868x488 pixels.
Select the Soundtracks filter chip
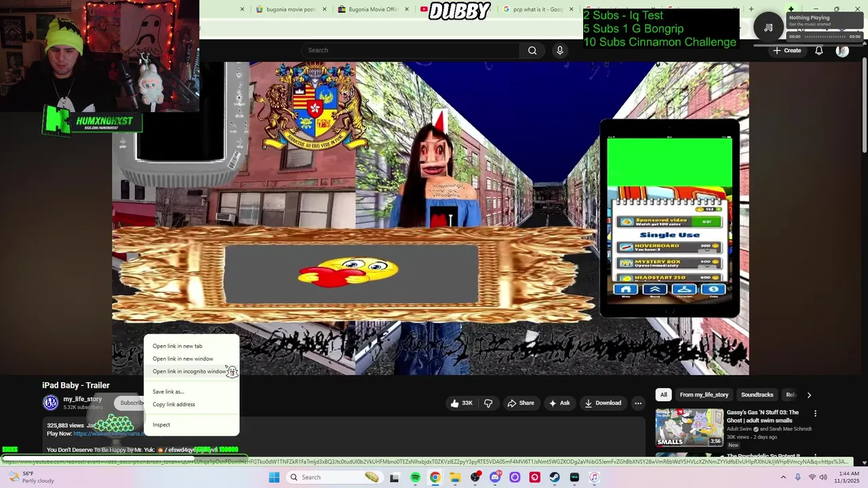[x=757, y=395]
